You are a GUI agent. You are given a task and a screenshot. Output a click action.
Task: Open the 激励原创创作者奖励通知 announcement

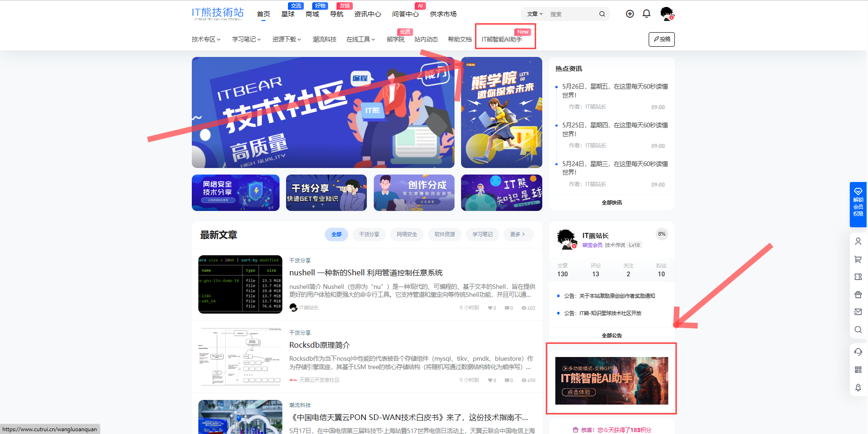[x=609, y=296]
